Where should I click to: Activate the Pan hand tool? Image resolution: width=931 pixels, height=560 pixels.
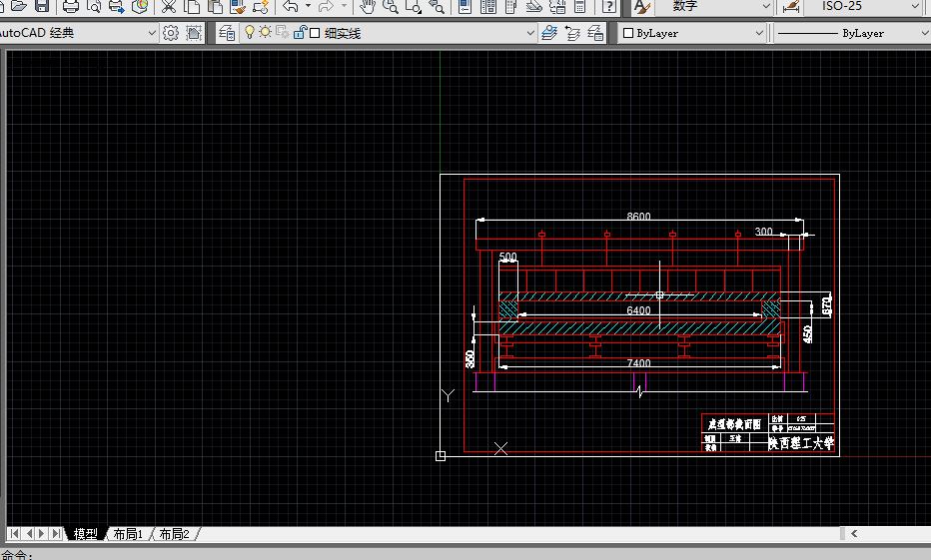pyautogui.click(x=367, y=6)
